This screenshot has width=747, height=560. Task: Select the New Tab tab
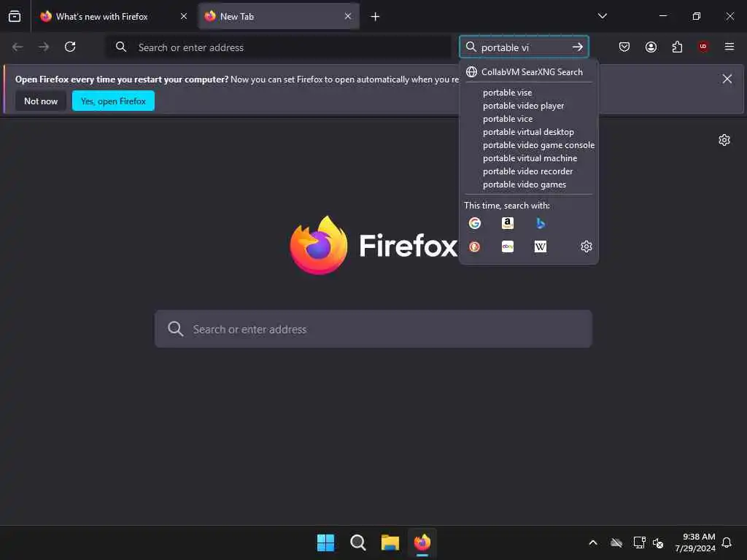pos(279,16)
